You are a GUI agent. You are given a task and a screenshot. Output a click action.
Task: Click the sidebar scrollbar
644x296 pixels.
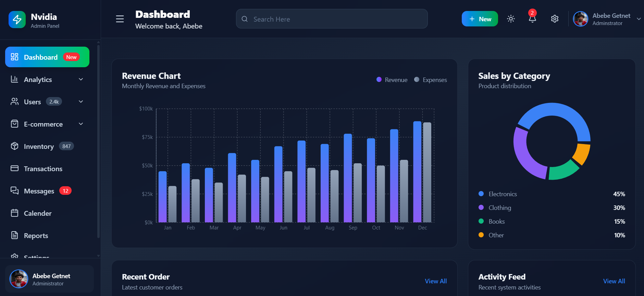(x=99, y=141)
